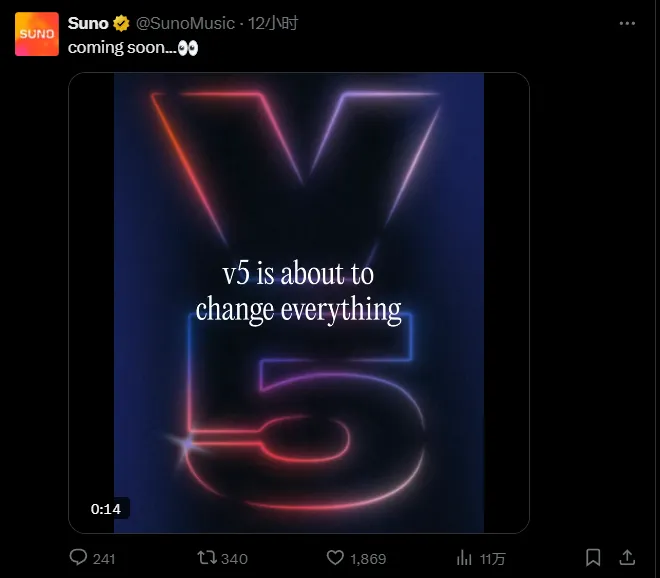Click the "coming soon" tweet text
Screen dimensions: 660x578
pyautogui.click(x=120, y=47)
